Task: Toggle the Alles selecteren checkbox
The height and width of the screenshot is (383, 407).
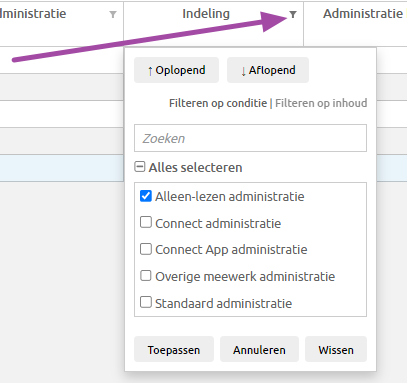Action: pos(140,167)
